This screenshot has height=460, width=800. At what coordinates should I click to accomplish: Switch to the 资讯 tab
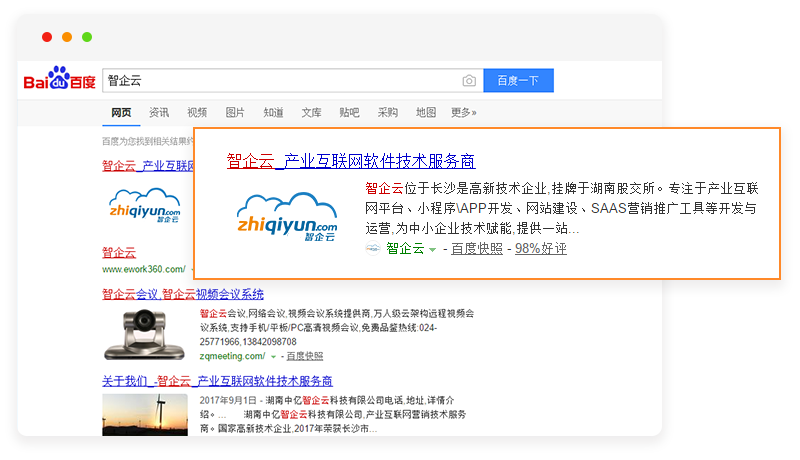click(x=159, y=112)
